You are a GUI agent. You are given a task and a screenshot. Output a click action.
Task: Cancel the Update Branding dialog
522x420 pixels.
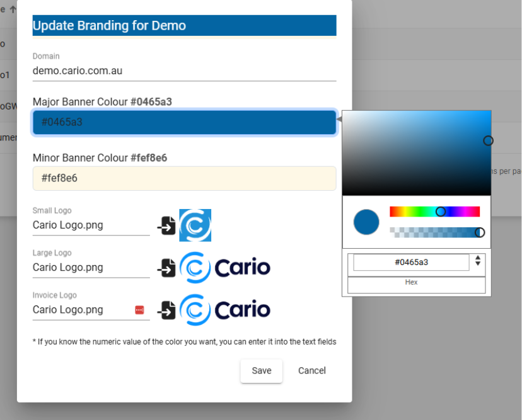pyautogui.click(x=312, y=371)
